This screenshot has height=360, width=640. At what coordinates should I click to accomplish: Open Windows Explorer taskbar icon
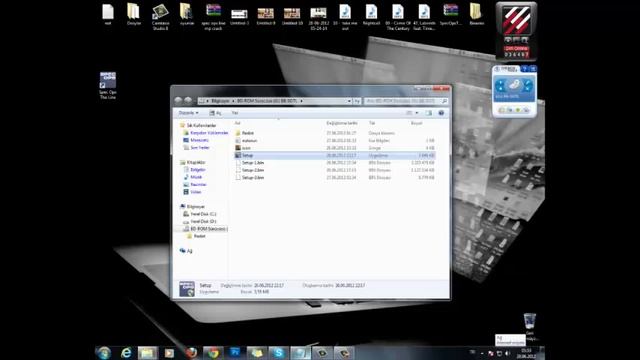147,353
